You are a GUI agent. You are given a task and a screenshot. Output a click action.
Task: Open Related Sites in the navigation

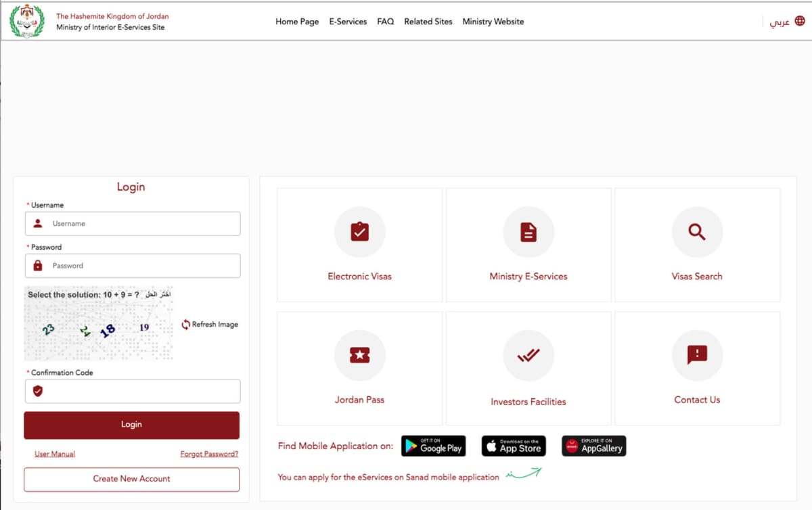(x=428, y=22)
